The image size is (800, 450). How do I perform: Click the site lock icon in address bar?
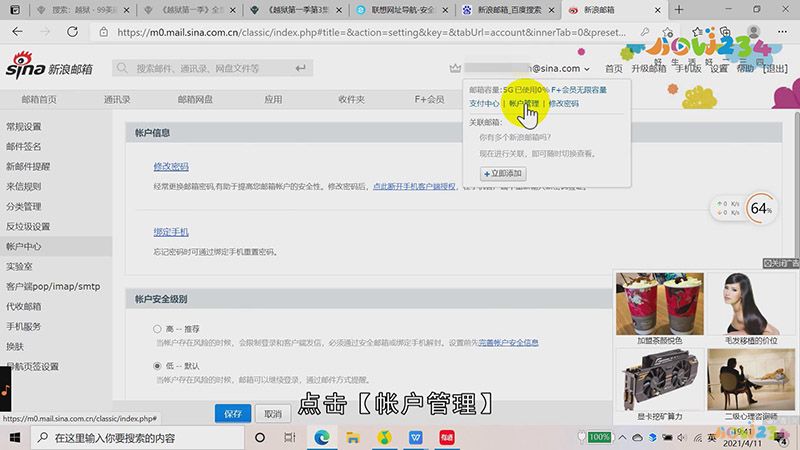[104, 32]
